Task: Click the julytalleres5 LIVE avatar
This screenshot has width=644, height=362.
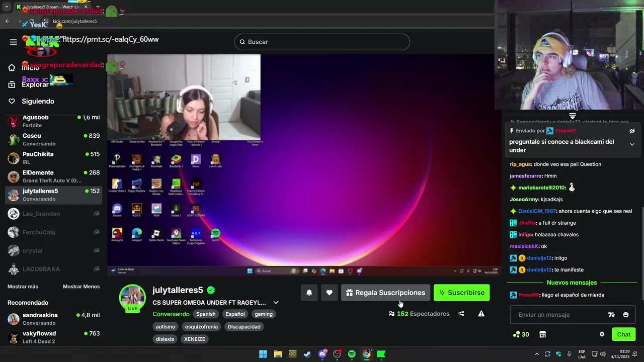Action: tap(132, 298)
